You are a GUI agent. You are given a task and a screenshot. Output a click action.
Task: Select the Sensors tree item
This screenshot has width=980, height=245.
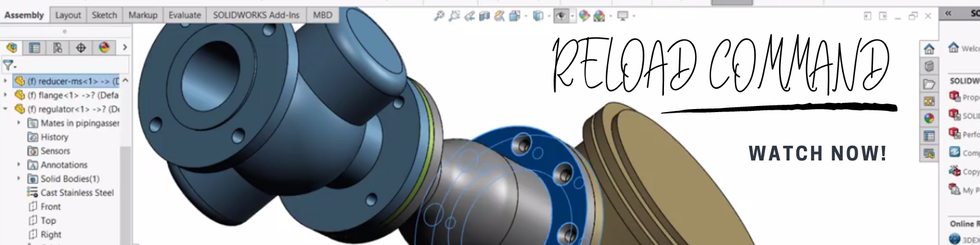49,151
